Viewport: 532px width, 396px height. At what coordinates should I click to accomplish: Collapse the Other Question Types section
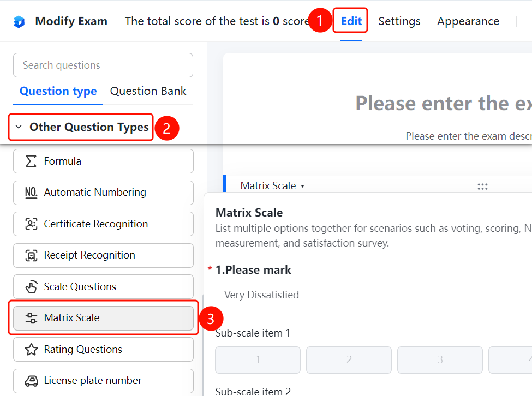81,127
